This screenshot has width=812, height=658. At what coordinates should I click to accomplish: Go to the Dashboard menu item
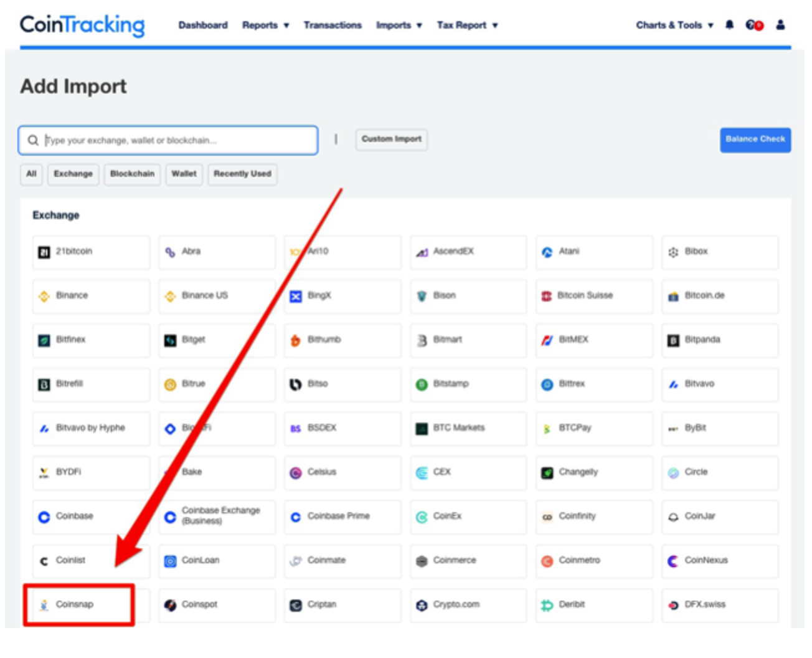[203, 25]
